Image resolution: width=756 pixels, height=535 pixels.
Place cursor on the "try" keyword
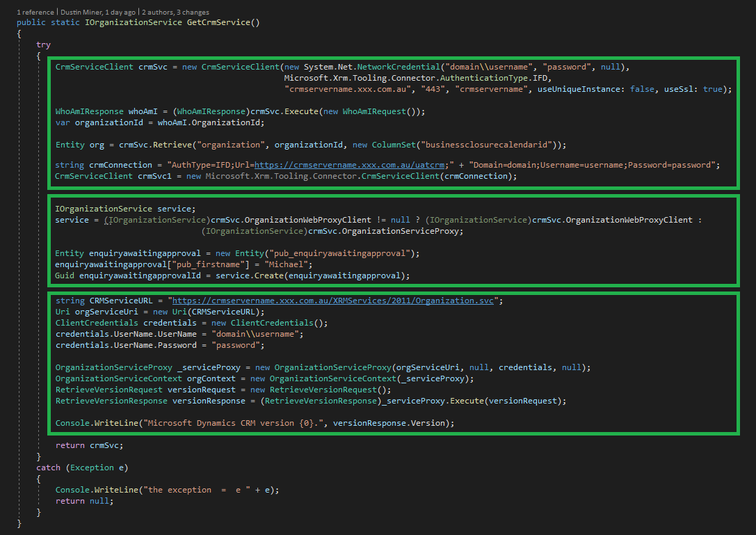[x=43, y=45]
